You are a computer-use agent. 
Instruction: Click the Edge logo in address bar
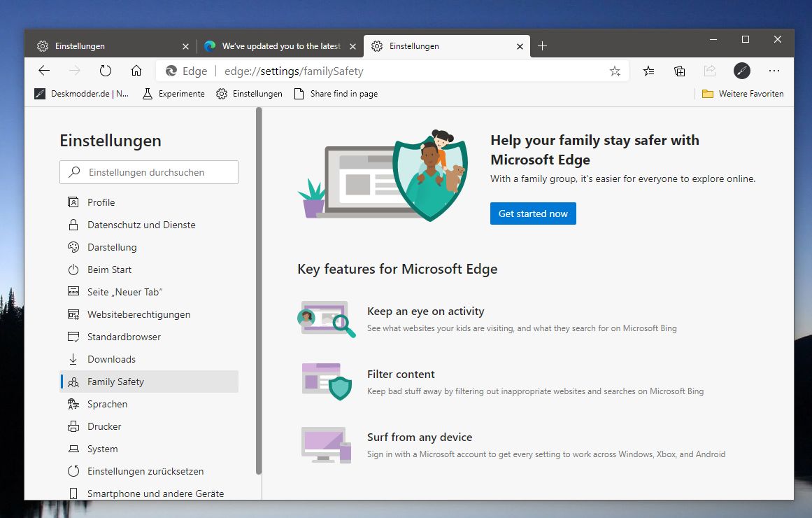(171, 71)
